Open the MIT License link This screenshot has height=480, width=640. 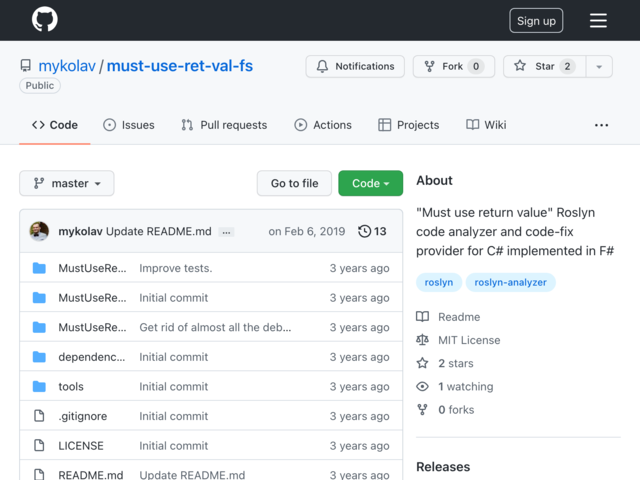[x=468, y=340]
